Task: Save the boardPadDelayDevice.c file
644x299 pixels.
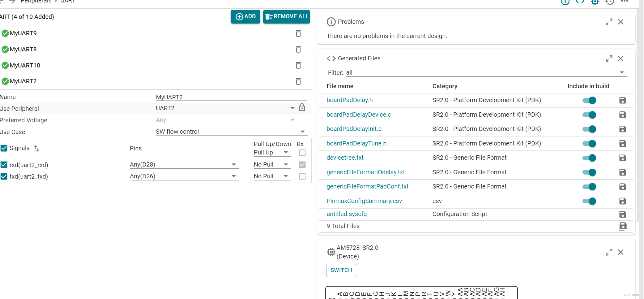Action: pyautogui.click(x=622, y=115)
